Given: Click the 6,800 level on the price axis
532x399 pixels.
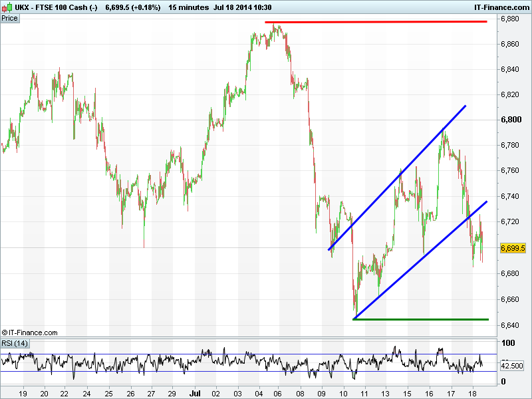Looking at the screenshot, I should pyautogui.click(x=513, y=120).
